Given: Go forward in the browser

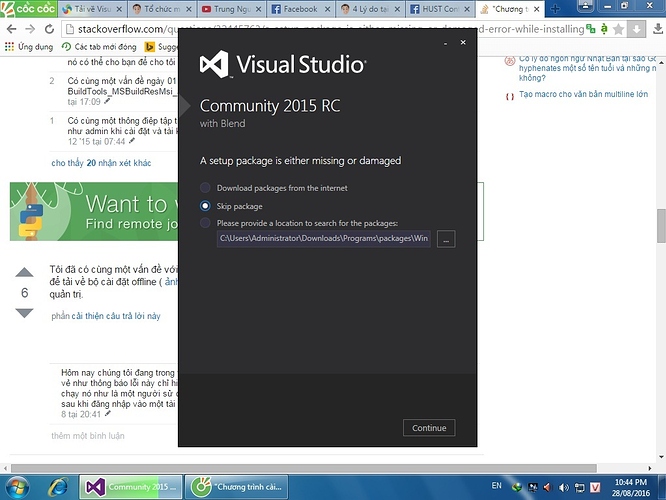Looking at the screenshot, I should (30, 29).
